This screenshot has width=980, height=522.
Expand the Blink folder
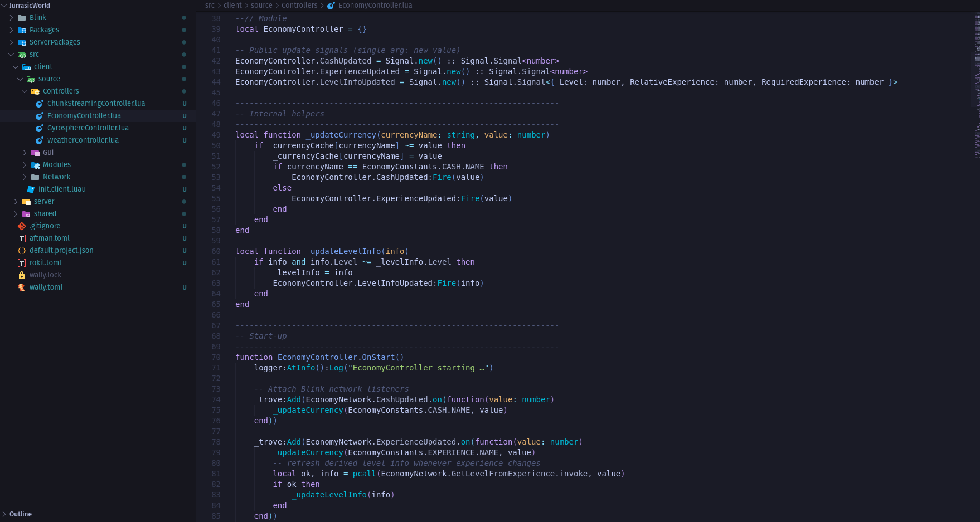pyautogui.click(x=12, y=18)
